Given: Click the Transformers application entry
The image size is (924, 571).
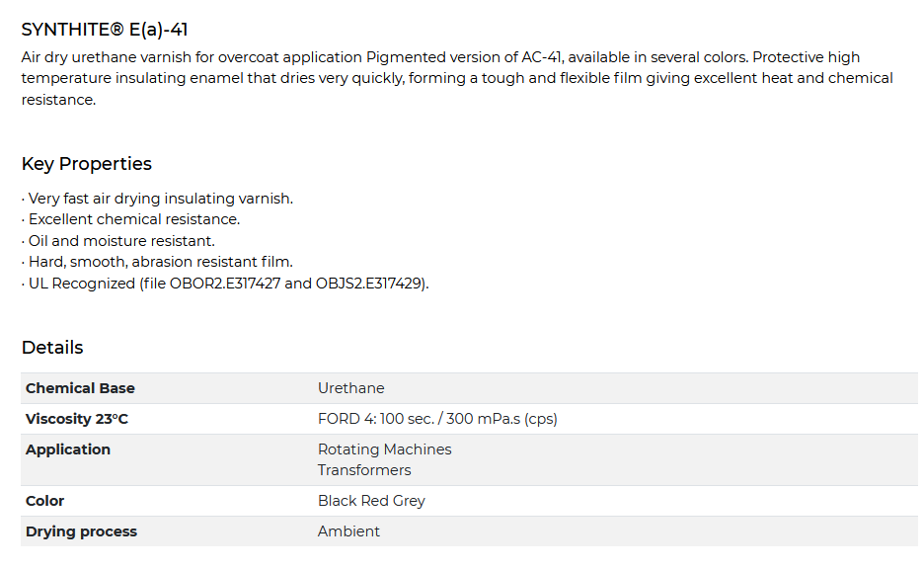Looking at the screenshot, I should [x=364, y=470].
